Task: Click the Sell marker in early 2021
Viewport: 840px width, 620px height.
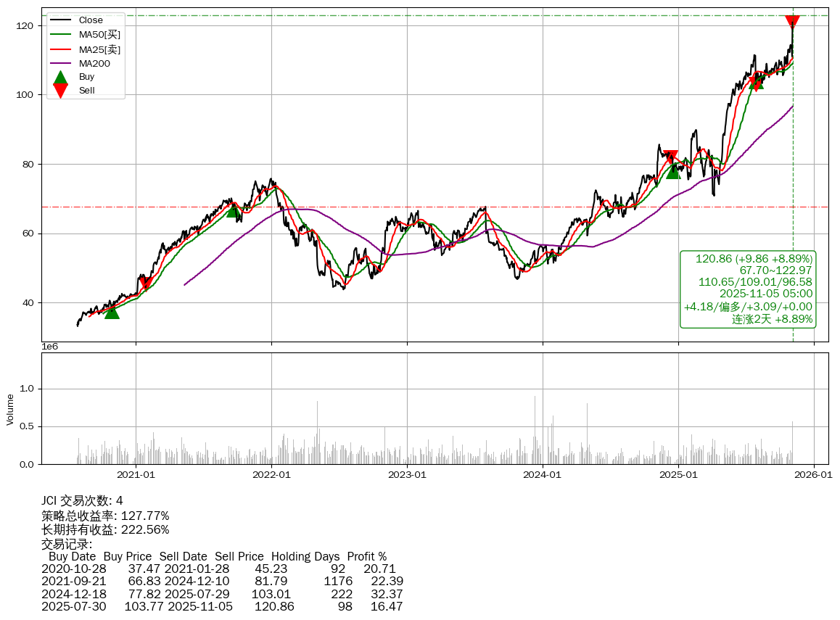Action: [146, 283]
